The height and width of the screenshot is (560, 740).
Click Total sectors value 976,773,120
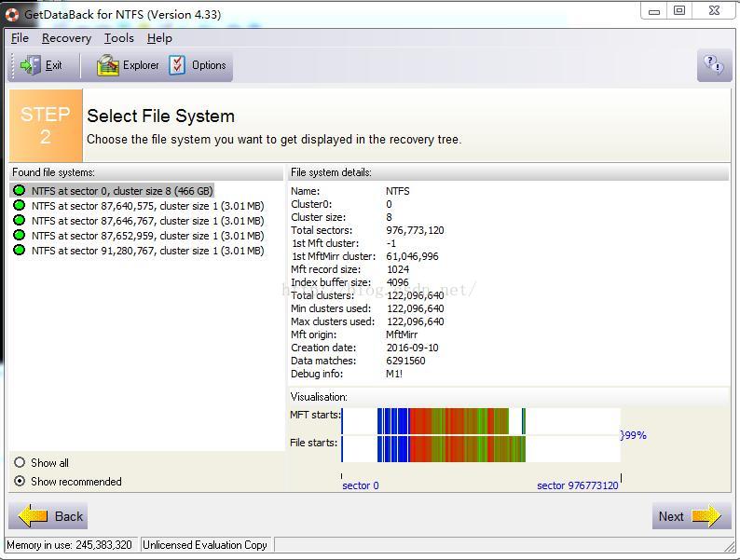pyautogui.click(x=415, y=230)
